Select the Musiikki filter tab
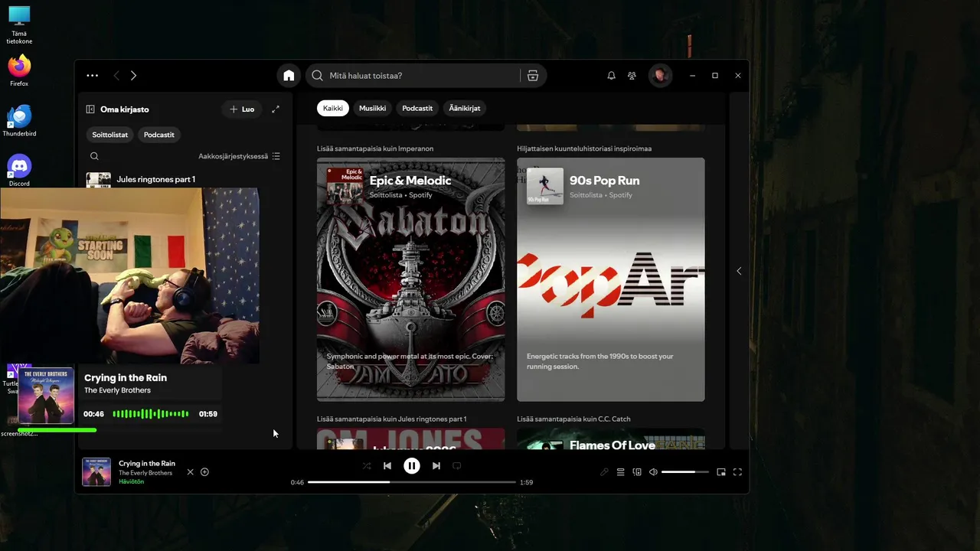This screenshot has height=551, width=980. point(373,108)
